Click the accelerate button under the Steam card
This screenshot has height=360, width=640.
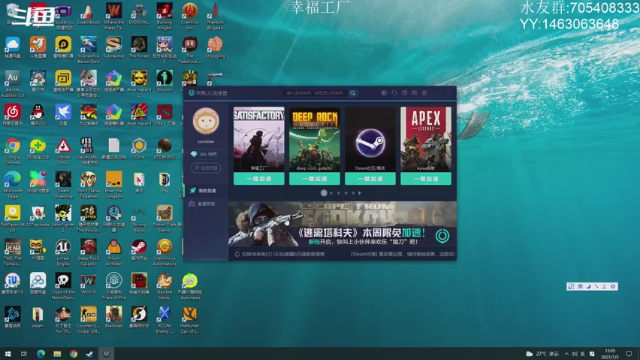tap(370, 178)
